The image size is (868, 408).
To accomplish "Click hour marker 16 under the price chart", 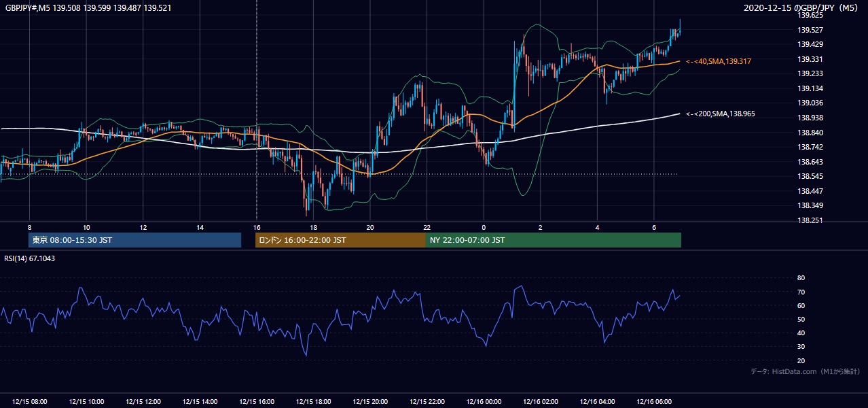I will (257, 227).
